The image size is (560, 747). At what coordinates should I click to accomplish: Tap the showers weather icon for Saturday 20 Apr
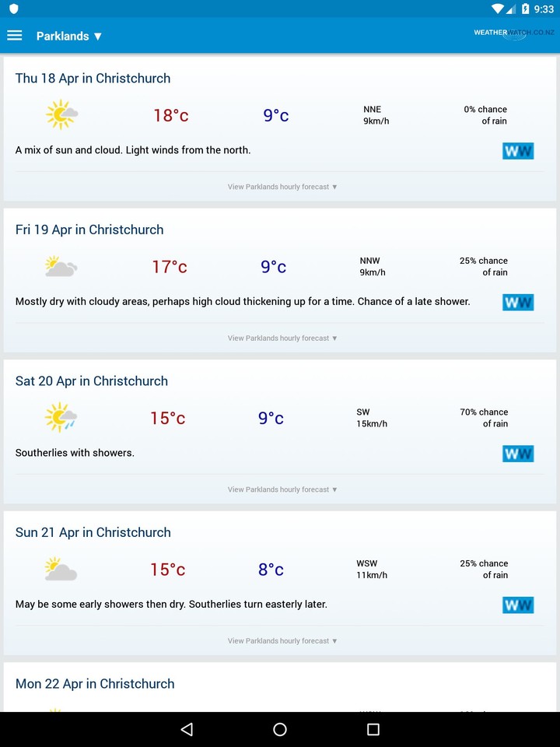(x=61, y=417)
